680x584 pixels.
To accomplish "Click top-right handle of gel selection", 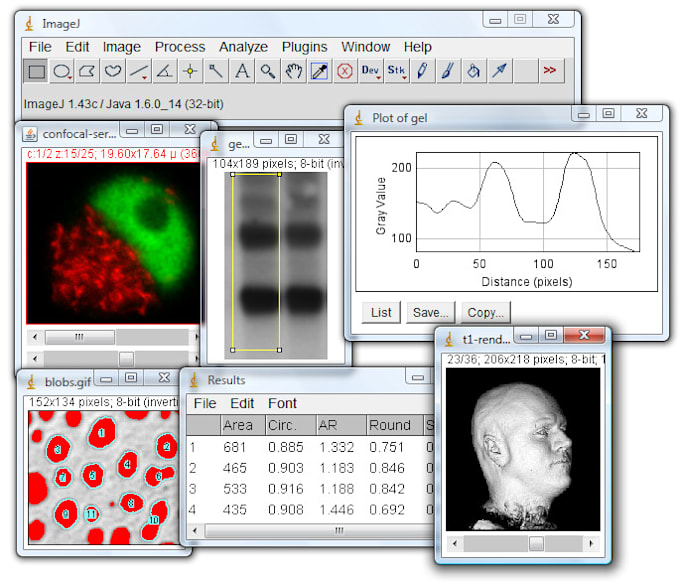I will (279, 174).
